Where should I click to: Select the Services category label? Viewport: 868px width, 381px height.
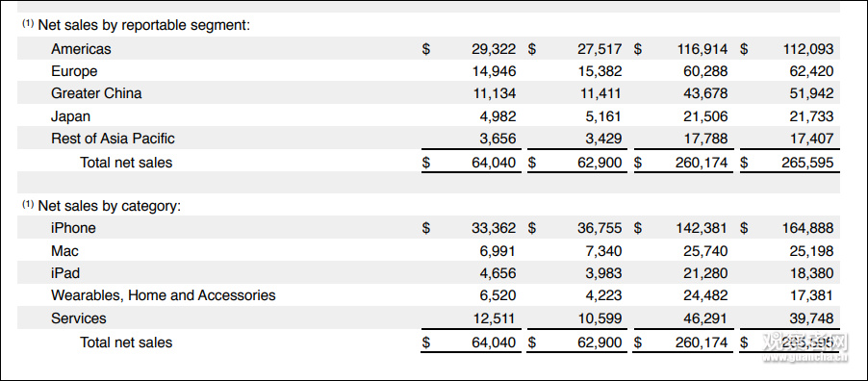pos(79,318)
